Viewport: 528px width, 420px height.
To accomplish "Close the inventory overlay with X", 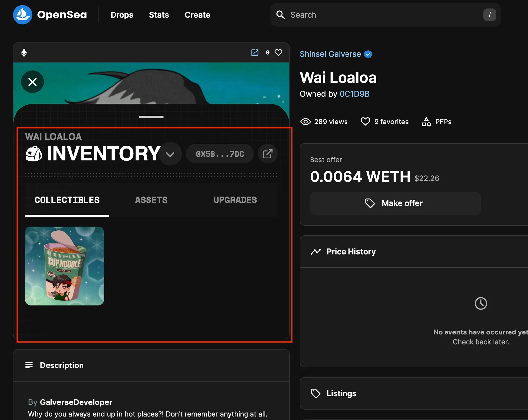I will click(32, 82).
